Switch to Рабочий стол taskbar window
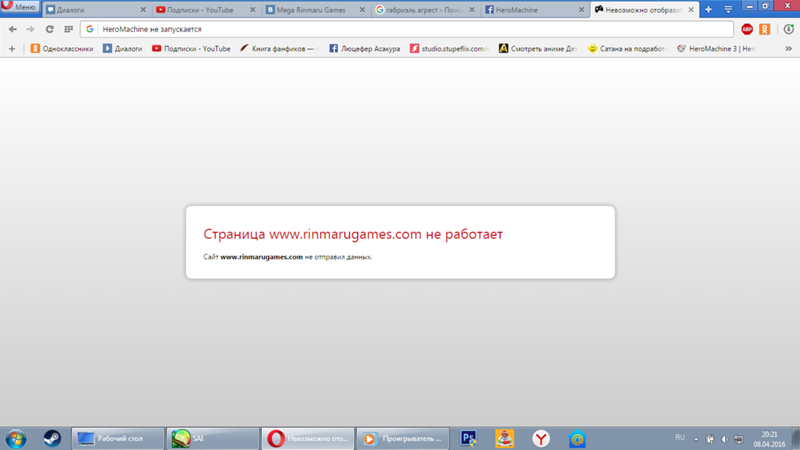This screenshot has height=450, width=800. (x=118, y=439)
